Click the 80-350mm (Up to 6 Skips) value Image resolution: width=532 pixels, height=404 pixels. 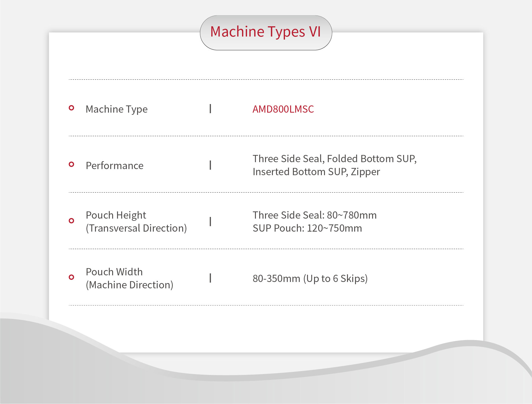click(x=310, y=279)
